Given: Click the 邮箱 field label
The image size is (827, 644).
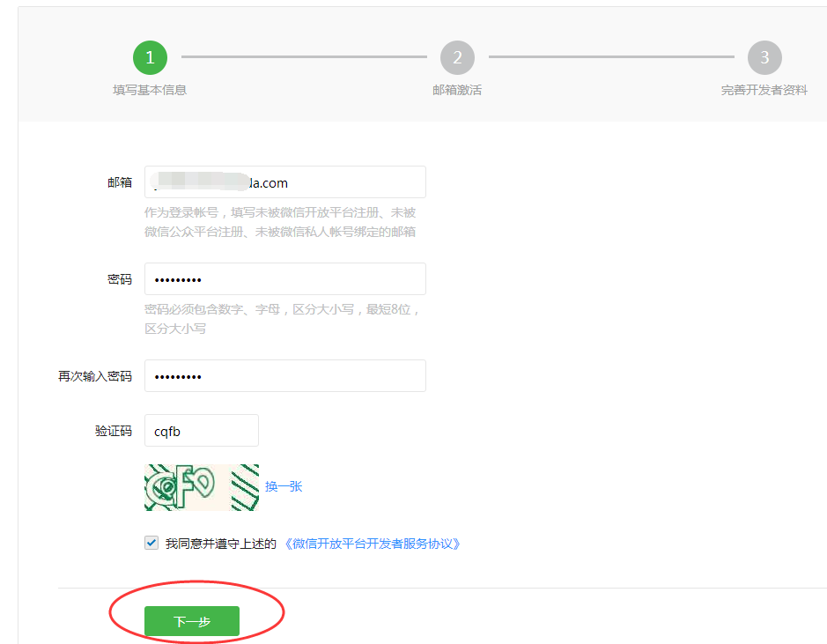Looking at the screenshot, I should pos(120,182).
